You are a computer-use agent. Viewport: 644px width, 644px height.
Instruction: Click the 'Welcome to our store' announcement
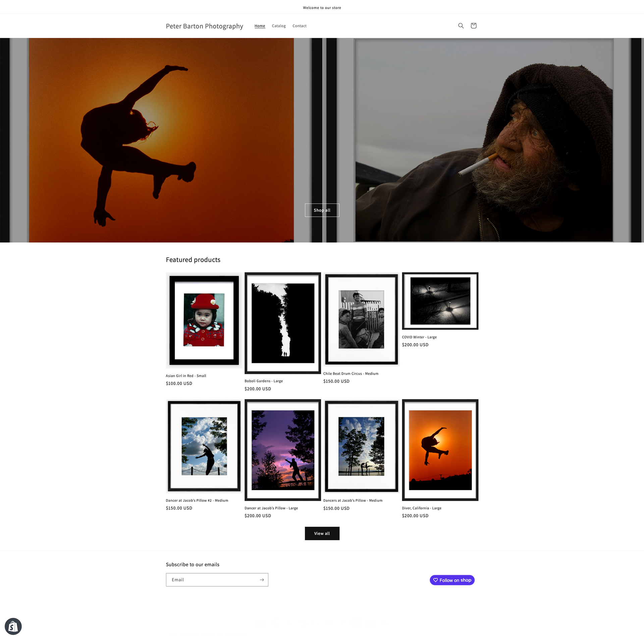click(322, 8)
